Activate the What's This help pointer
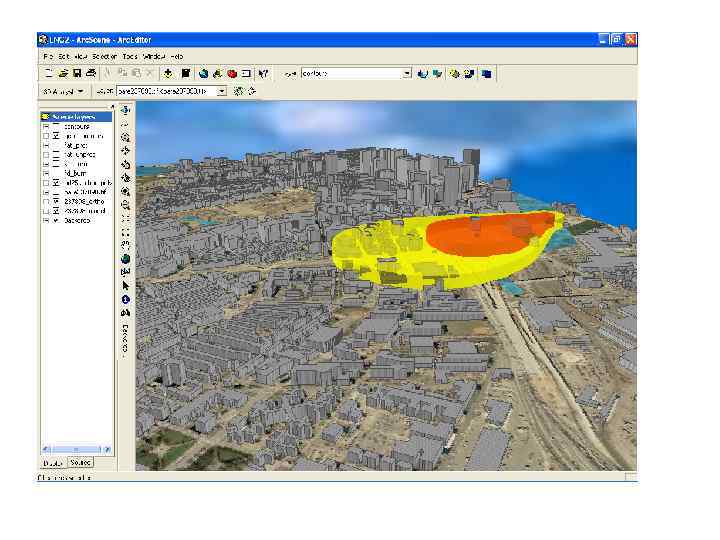The height and width of the screenshot is (540, 720). [263, 73]
